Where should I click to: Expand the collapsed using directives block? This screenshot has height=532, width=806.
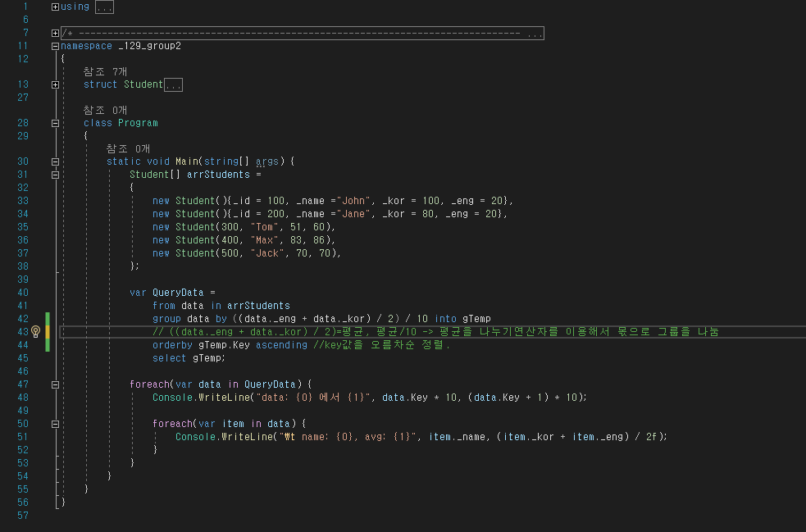click(x=55, y=7)
